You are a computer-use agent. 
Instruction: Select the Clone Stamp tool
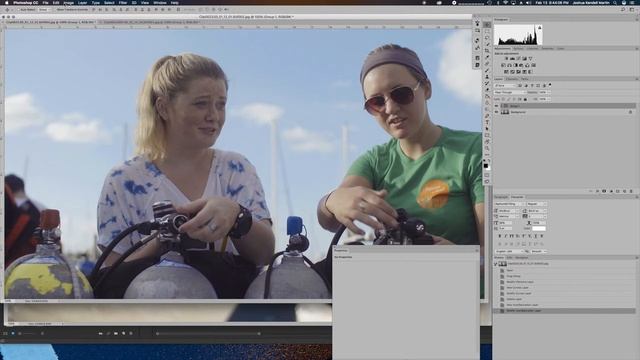coord(487,77)
